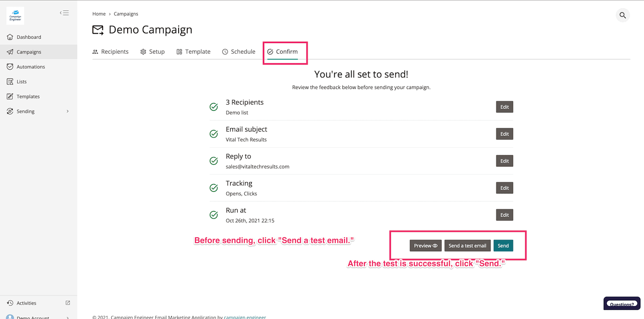Click the green check beside Run at

214,215
